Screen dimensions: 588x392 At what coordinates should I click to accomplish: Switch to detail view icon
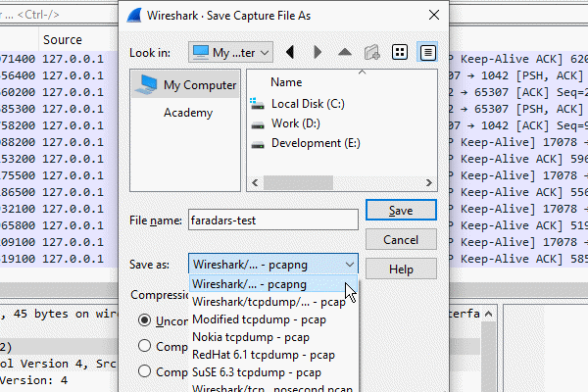click(427, 52)
